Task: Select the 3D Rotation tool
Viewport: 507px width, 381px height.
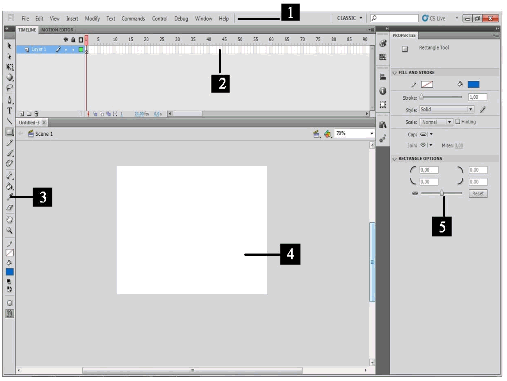Action: [10, 77]
